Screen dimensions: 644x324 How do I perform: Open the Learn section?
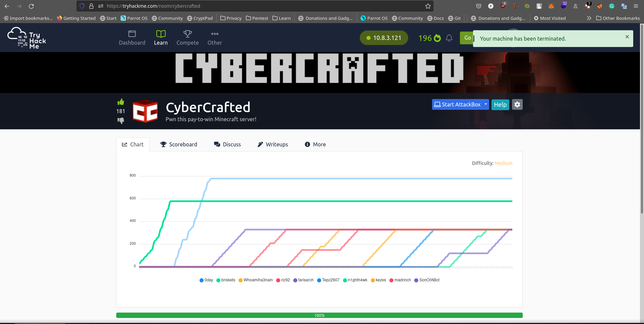click(161, 38)
